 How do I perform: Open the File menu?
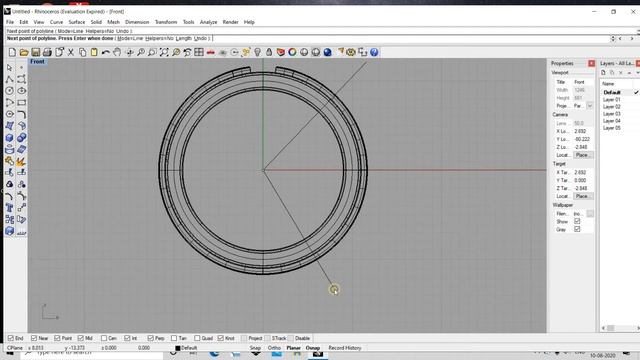[x=10, y=22]
